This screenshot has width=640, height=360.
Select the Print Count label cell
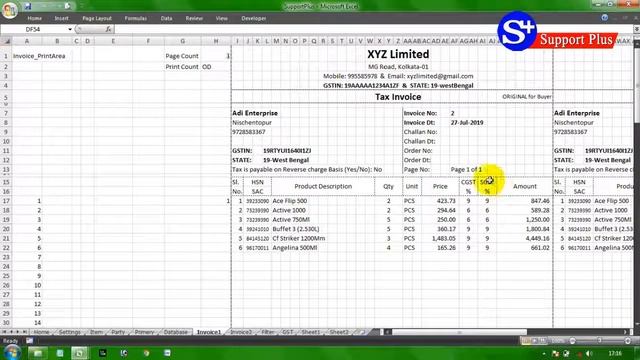pos(182,67)
